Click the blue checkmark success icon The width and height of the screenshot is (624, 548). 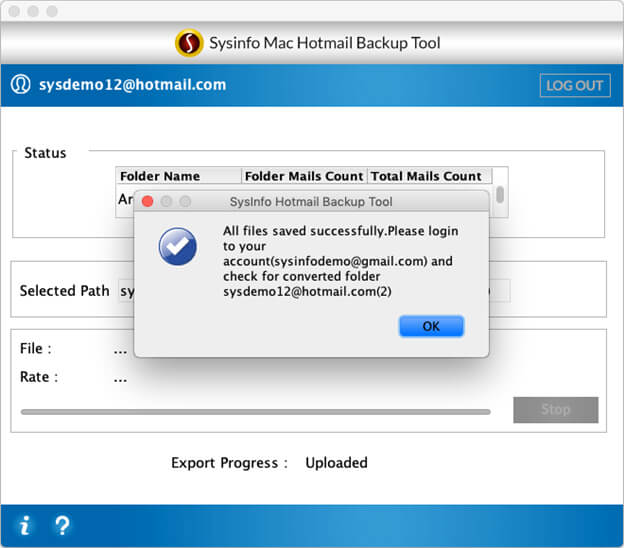coord(177,246)
